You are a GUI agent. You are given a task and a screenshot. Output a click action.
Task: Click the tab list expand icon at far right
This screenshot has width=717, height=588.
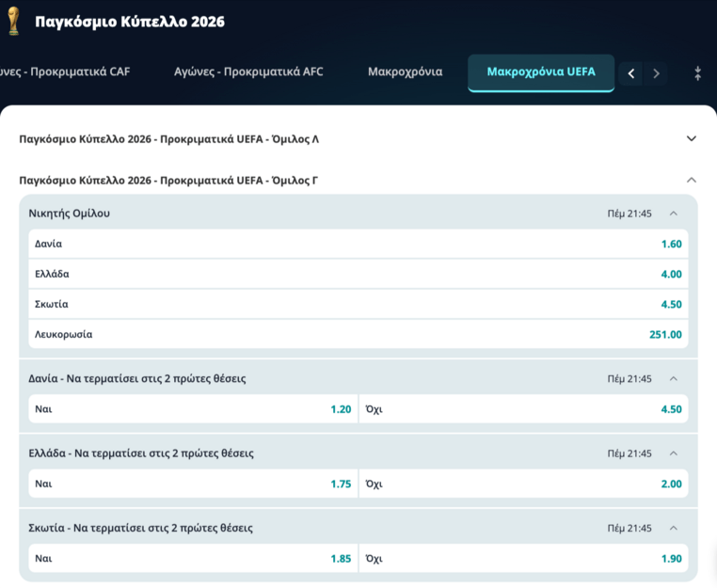pos(697,73)
